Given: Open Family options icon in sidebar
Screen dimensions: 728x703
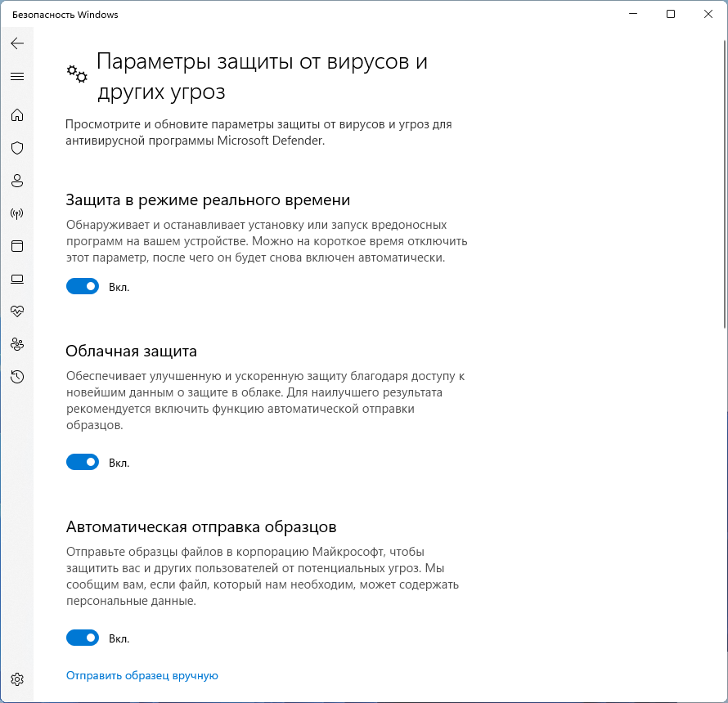Looking at the screenshot, I should (x=17, y=344).
